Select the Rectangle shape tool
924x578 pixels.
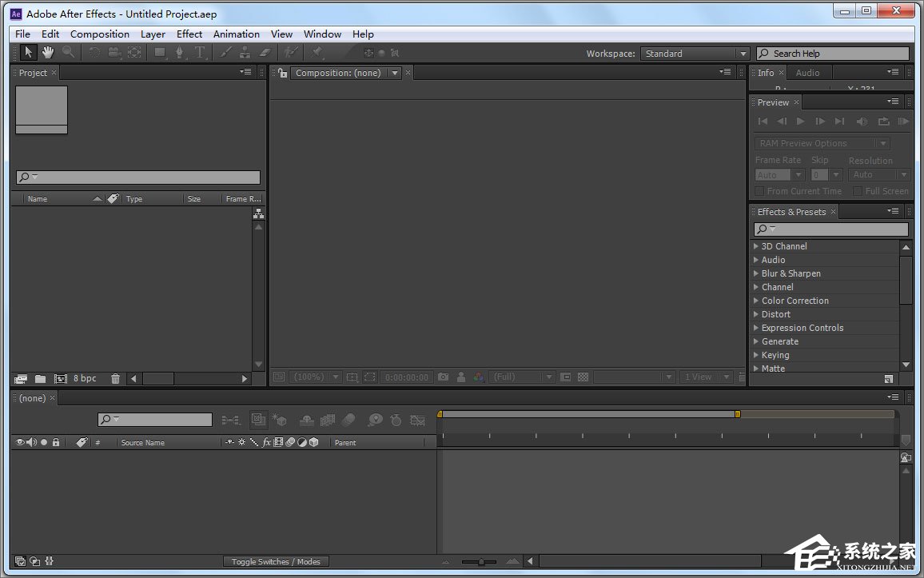click(160, 53)
